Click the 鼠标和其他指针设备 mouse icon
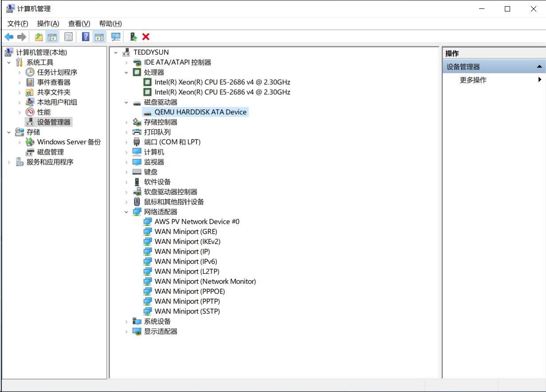The height and width of the screenshot is (392, 546). click(x=137, y=202)
